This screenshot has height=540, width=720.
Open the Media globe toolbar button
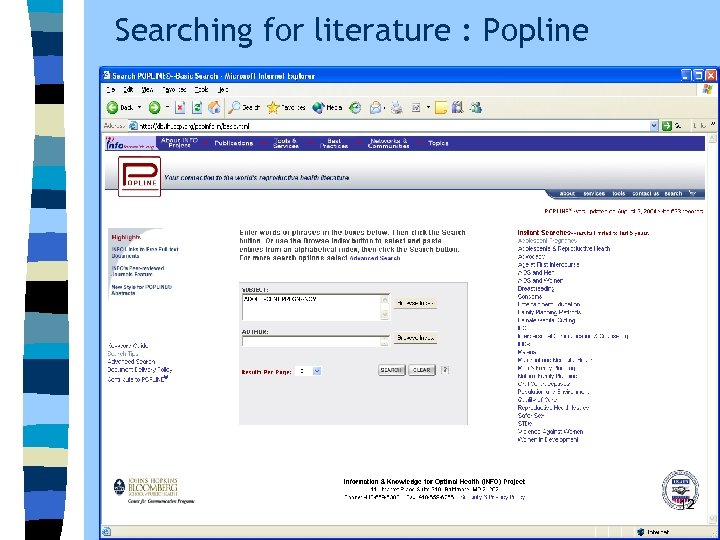327,107
